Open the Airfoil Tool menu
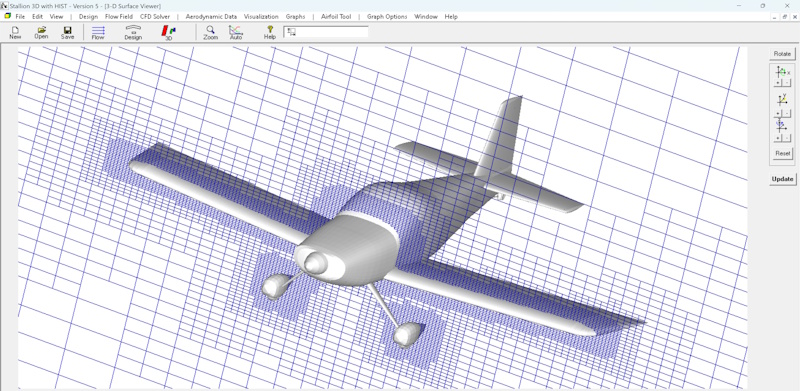Image resolution: width=800 pixels, height=391 pixels. pyautogui.click(x=336, y=16)
